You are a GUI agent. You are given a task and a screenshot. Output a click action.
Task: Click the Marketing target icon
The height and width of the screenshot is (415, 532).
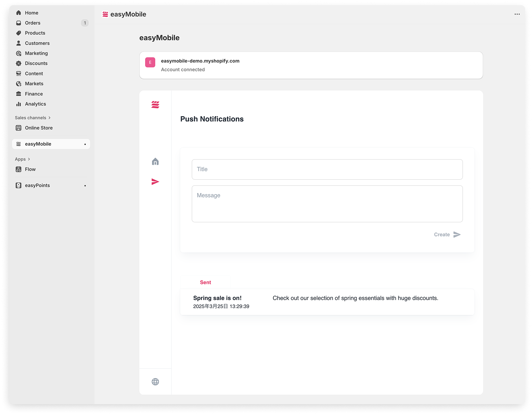18,53
